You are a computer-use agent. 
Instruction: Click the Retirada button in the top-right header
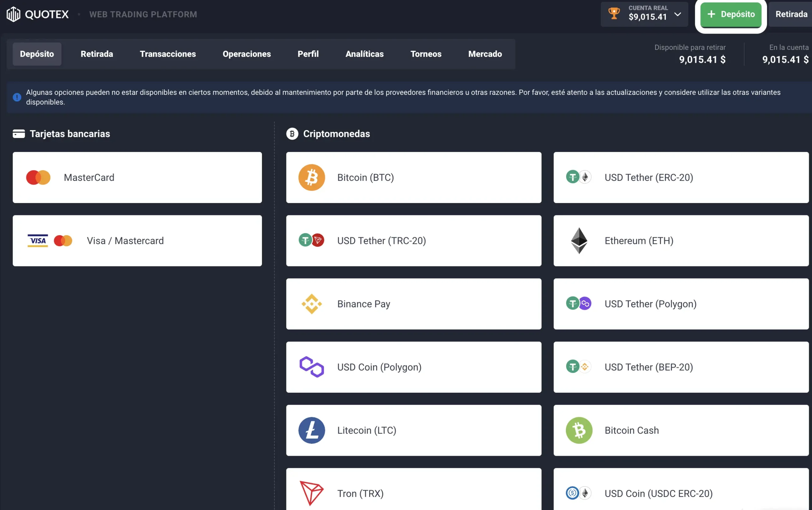click(791, 14)
